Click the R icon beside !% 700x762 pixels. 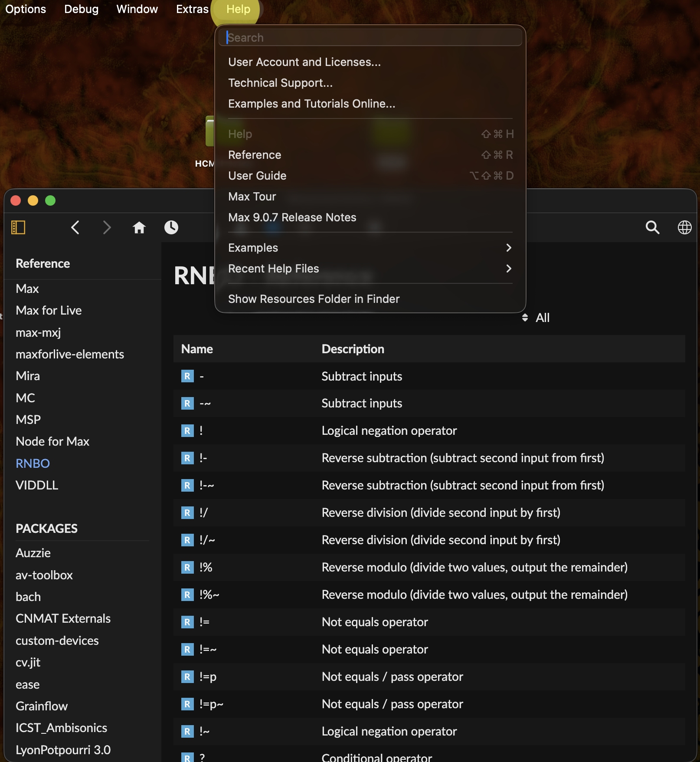pyautogui.click(x=187, y=568)
